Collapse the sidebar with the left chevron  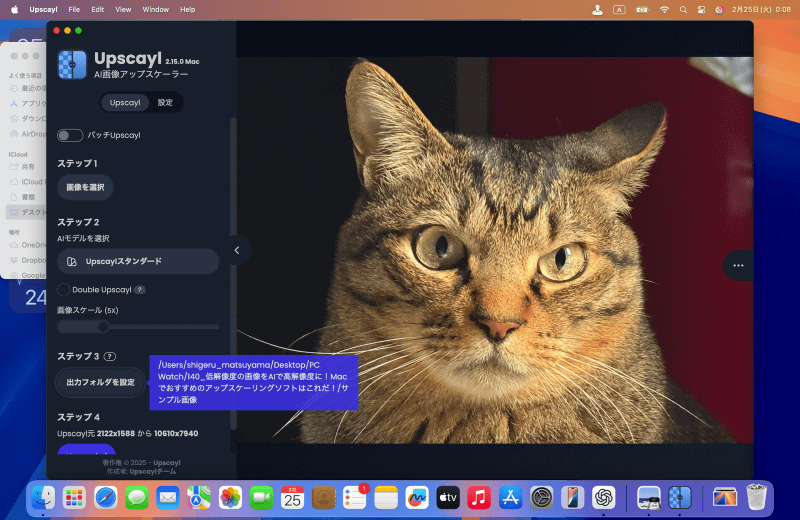tap(237, 250)
